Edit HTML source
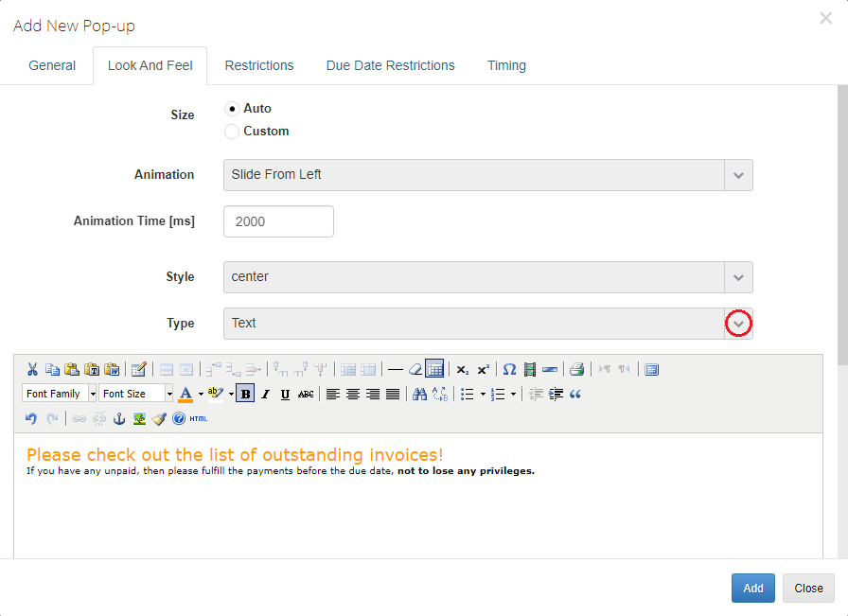The width and height of the screenshot is (848, 616). (x=199, y=418)
